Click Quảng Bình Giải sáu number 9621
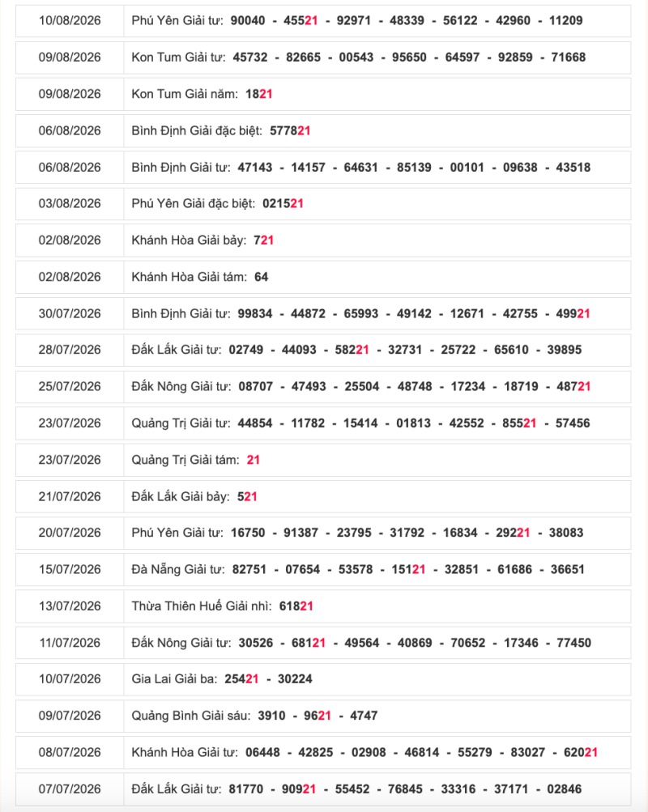648x812 pixels. click(x=318, y=716)
